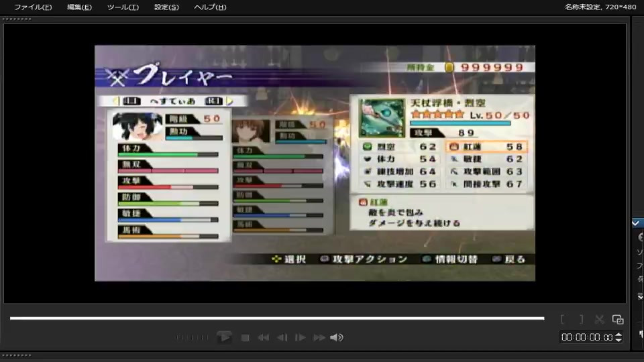Click the timecode field 00:00:00.00

click(587, 337)
